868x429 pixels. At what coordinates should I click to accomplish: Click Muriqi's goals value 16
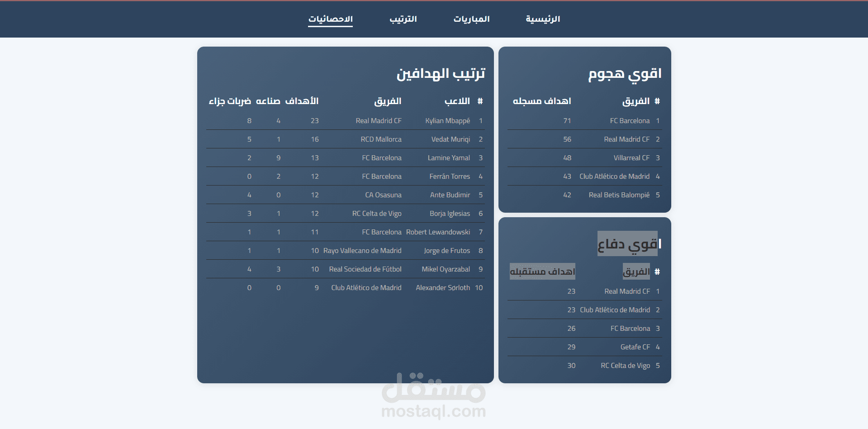(315, 139)
